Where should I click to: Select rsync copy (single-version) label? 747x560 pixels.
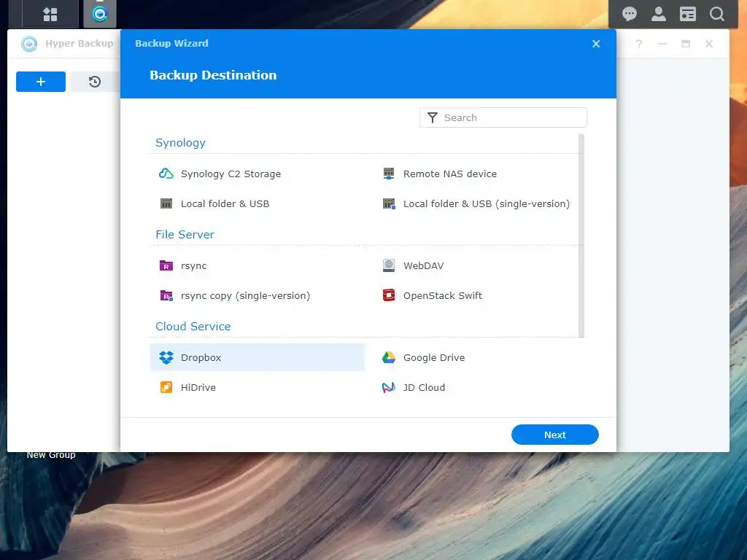tap(245, 296)
